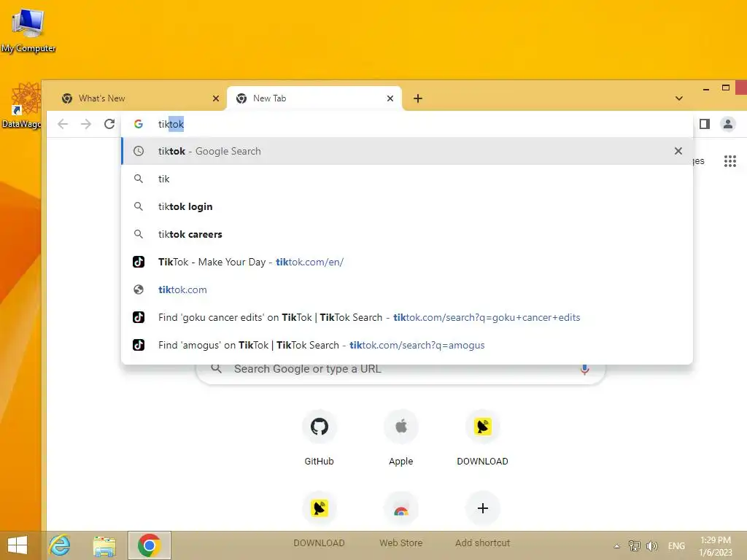This screenshot has height=560, width=747.
Task: Open the top-row DOWNLOAD shortcut
Action: [x=483, y=438]
